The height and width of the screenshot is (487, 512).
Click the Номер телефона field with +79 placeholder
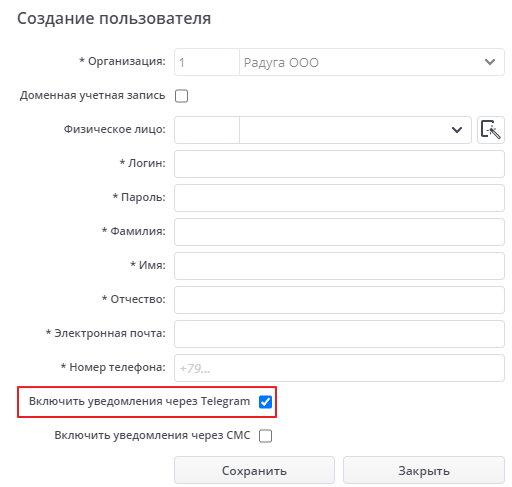coord(339,368)
